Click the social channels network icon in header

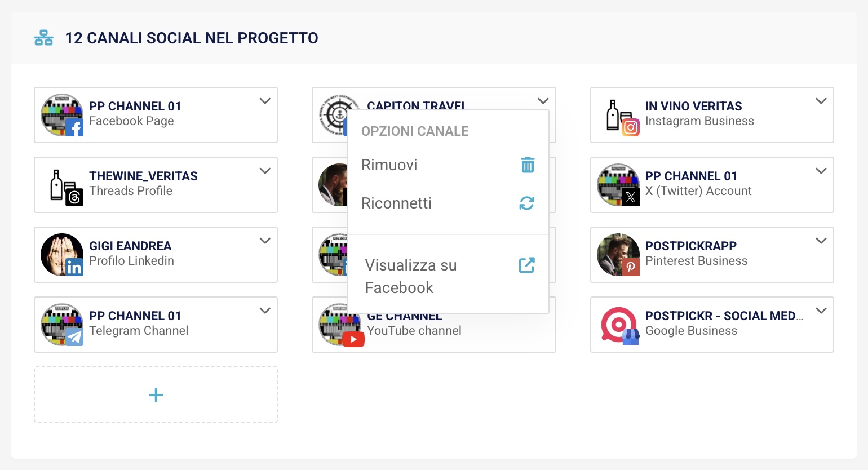pos(43,38)
